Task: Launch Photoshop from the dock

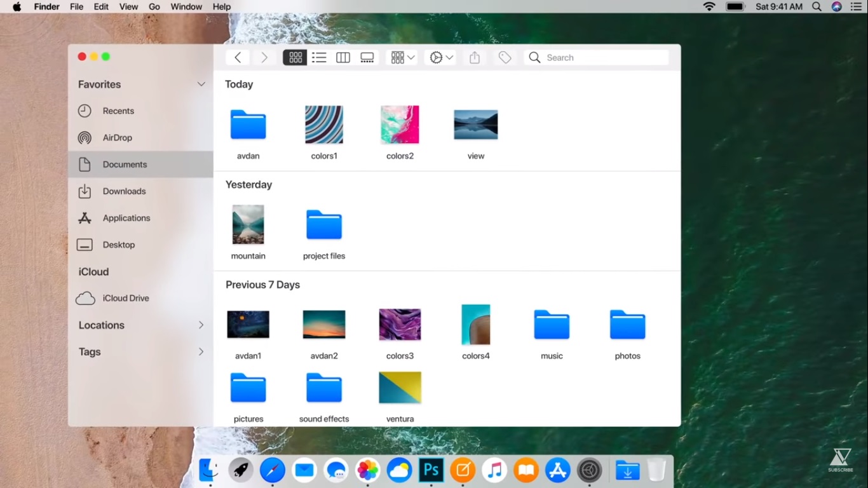Action: click(431, 470)
